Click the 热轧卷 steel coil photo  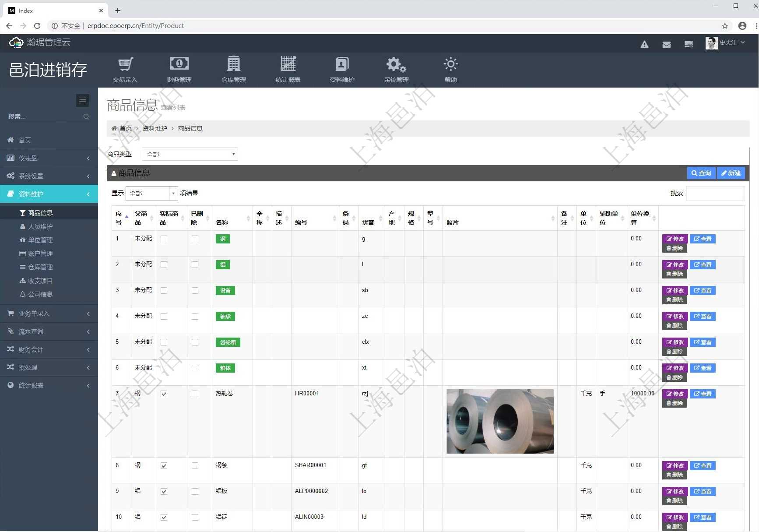(x=500, y=421)
